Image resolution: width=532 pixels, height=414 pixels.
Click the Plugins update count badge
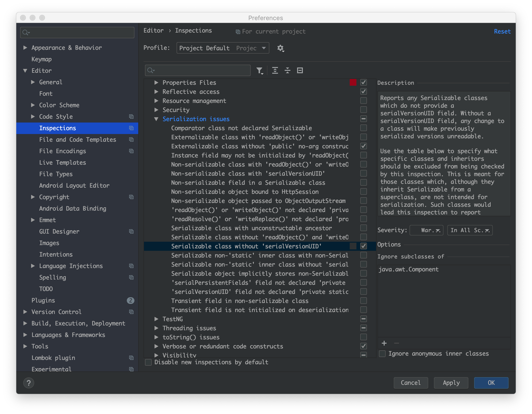tap(131, 300)
